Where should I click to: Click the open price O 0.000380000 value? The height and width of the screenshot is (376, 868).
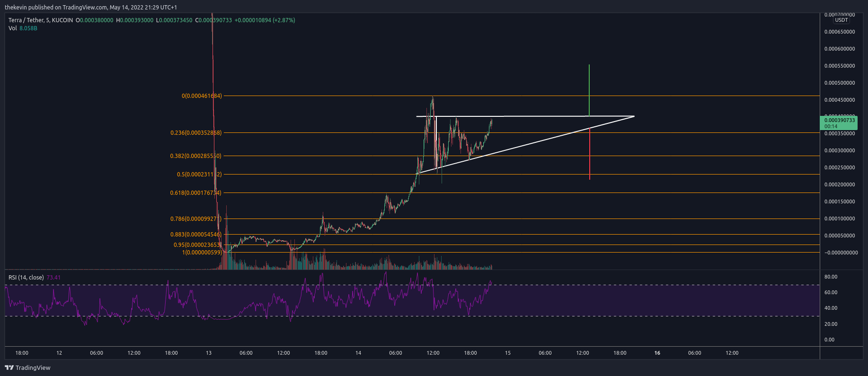[x=95, y=20]
